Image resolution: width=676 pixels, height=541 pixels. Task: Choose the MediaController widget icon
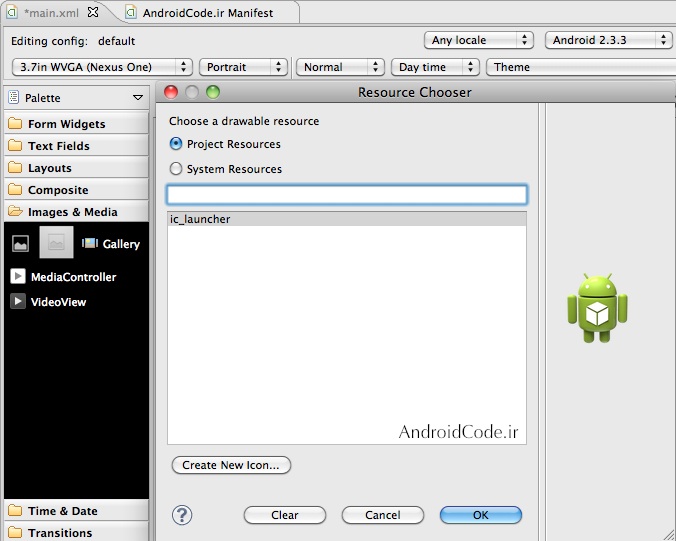pos(18,276)
